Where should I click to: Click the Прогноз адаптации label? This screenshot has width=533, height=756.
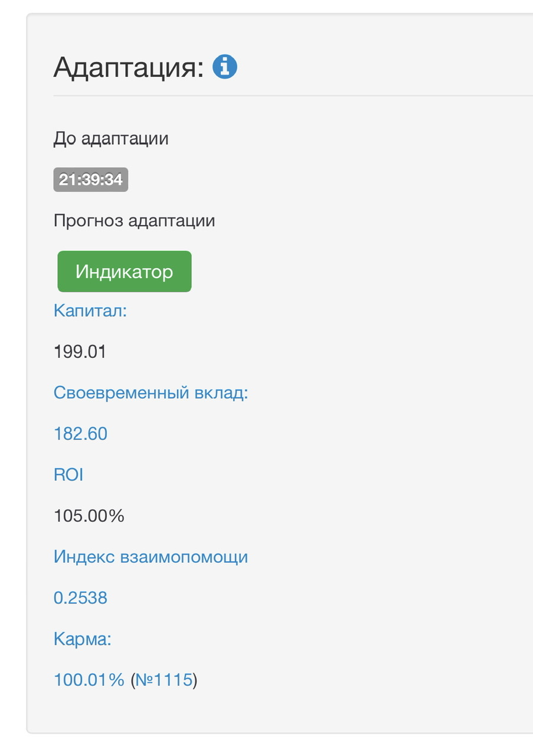(x=134, y=221)
